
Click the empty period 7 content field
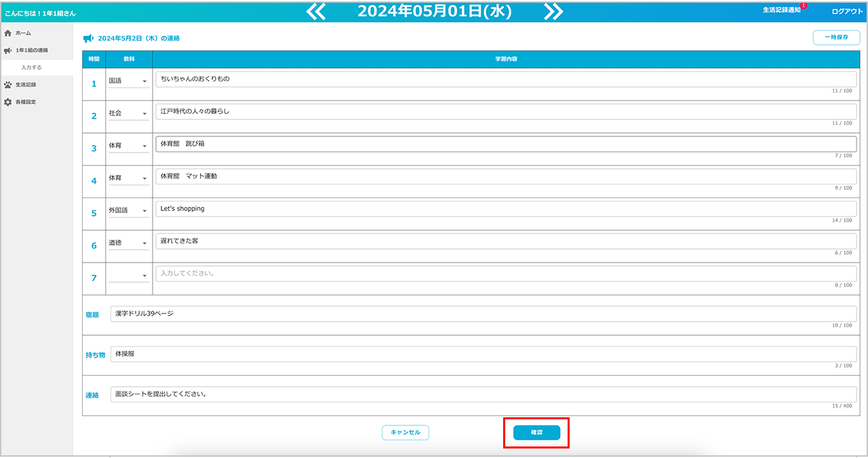pos(505,273)
